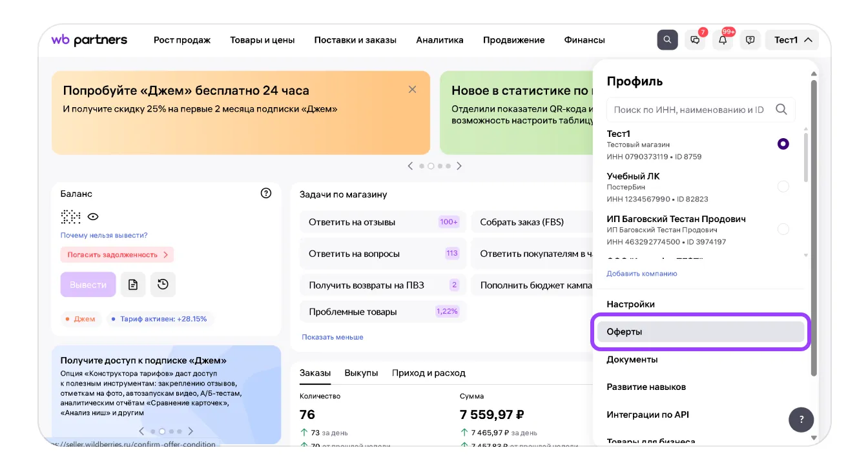Image resolution: width=868 pixels, height=470 pixels.
Task: Open Аналитика menu in top navigation
Action: pyautogui.click(x=439, y=40)
